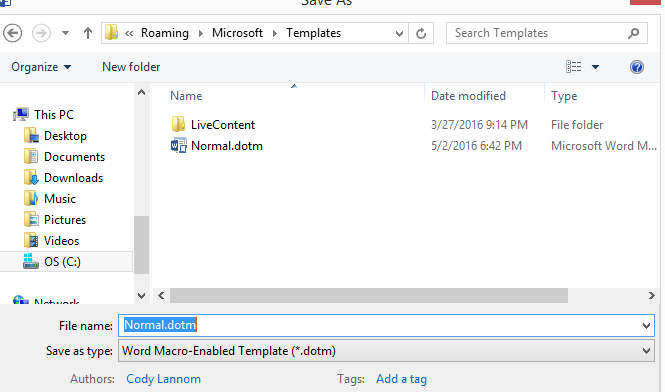Viewport: 665px width, 392px height.
Task: Select the Normal.dotm Word file icon
Action: (x=179, y=146)
